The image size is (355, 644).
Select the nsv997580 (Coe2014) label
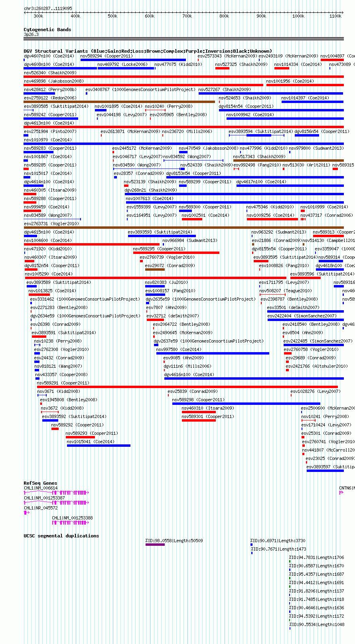click(x=179, y=349)
